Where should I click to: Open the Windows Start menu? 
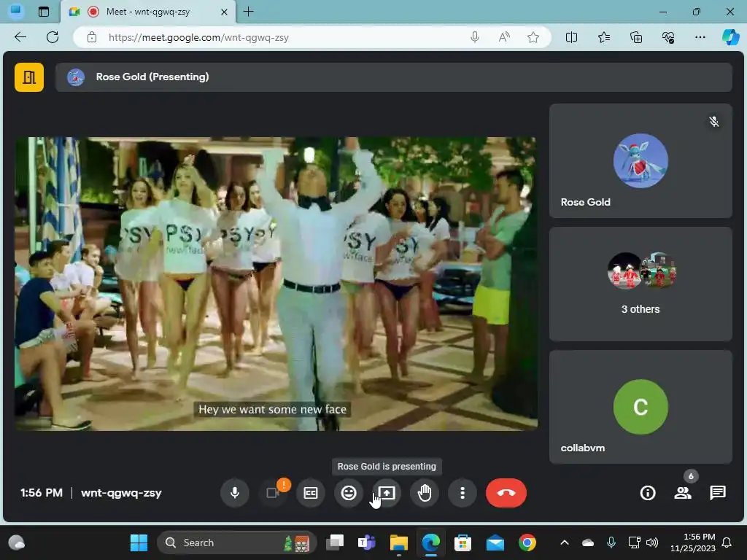tap(139, 542)
